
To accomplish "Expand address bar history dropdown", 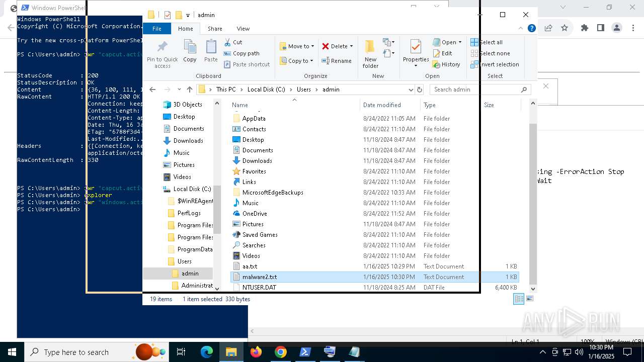I will pyautogui.click(x=411, y=89).
